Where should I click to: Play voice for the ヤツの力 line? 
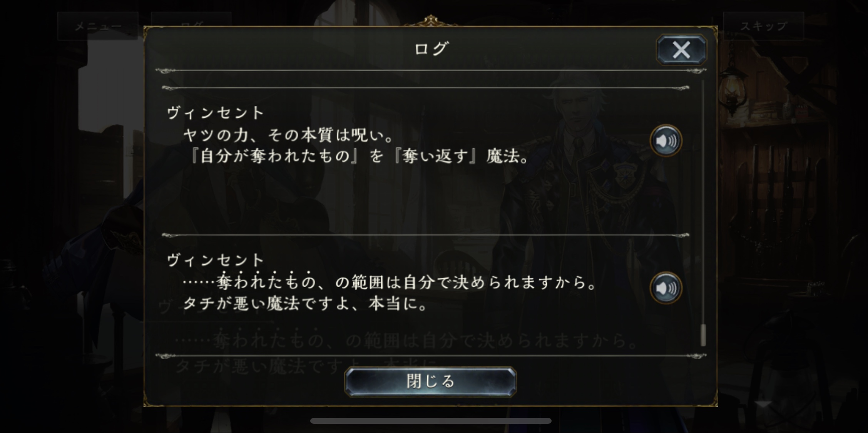coord(666,141)
